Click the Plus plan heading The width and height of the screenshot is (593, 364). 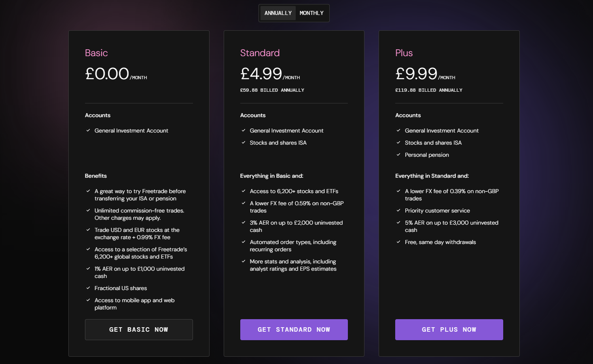pos(404,53)
